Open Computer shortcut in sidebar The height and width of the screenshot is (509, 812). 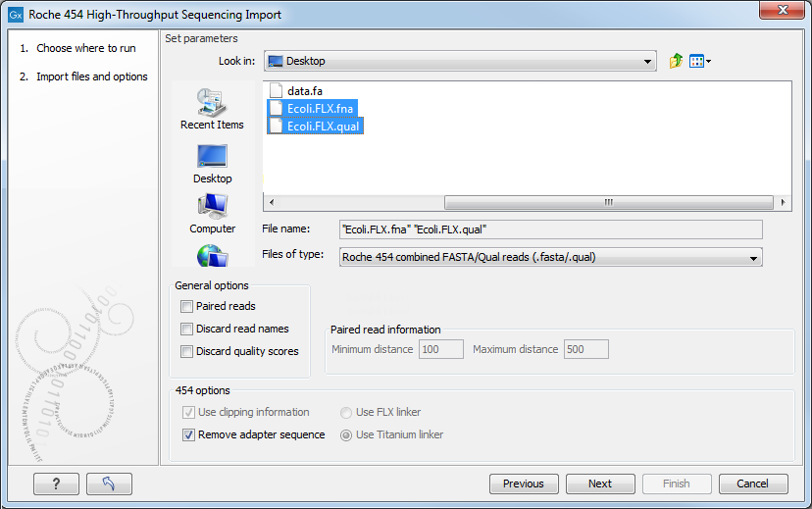pos(212,212)
